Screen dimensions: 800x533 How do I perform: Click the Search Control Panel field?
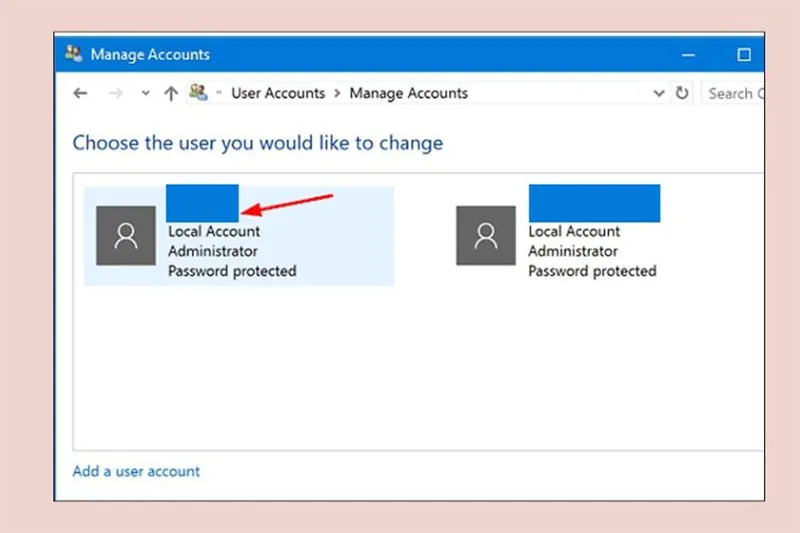(733, 93)
